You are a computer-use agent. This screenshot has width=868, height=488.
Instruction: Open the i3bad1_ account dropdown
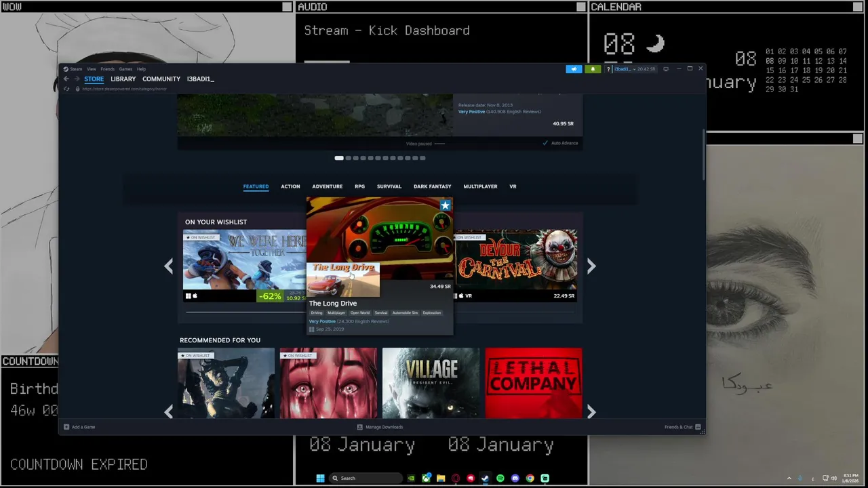coord(635,68)
